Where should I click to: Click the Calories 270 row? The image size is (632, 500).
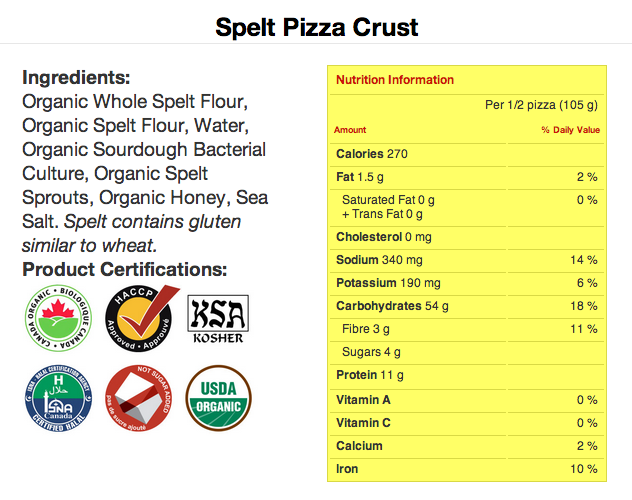point(467,154)
